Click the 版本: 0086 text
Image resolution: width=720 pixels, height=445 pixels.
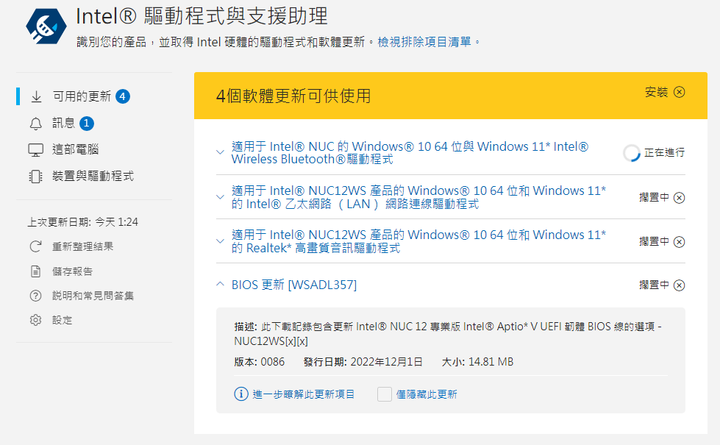pyautogui.click(x=259, y=362)
